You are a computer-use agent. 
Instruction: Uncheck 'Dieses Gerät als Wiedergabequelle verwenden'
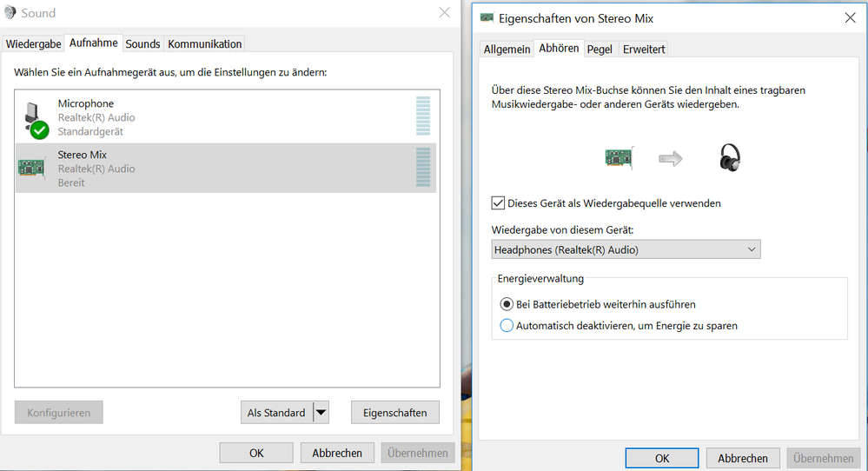[x=499, y=203]
